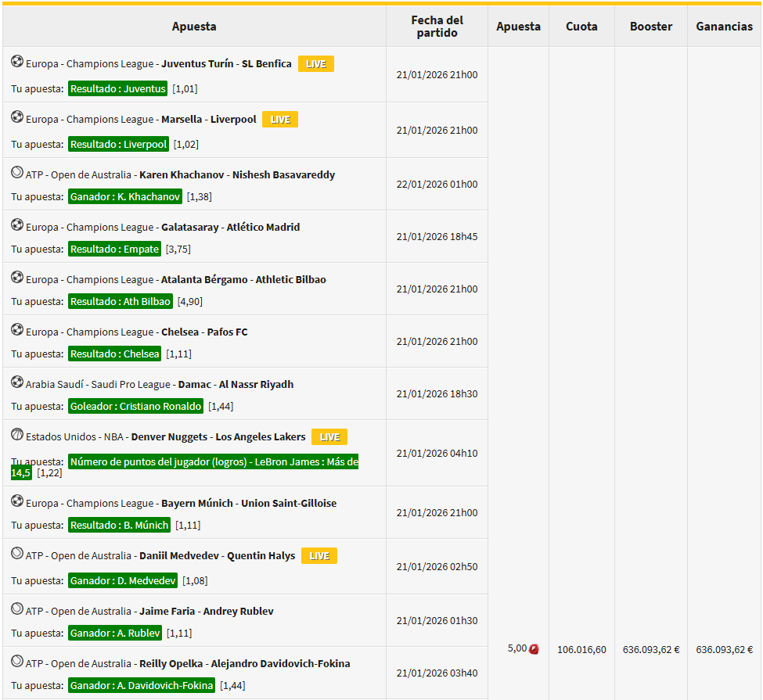Select the 'Ganador : D. Medvedev' bet label
Viewport: 763px width, 700px height.
123,581
